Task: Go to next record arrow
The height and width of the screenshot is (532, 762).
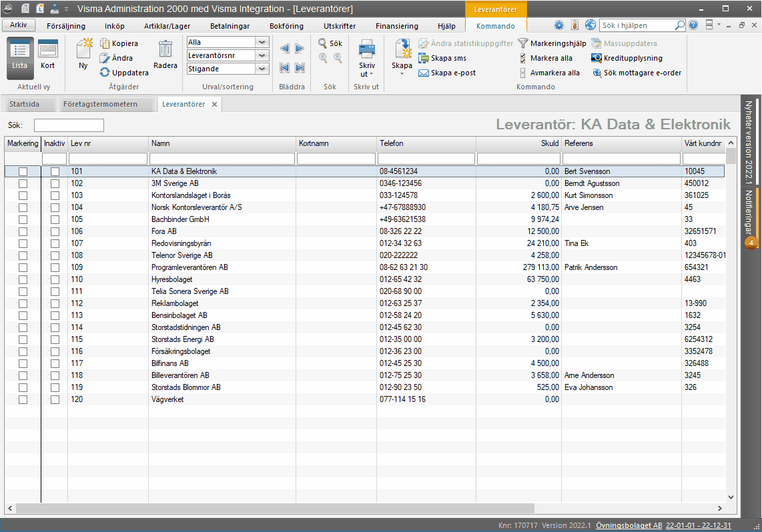Action: (x=300, y=48)
